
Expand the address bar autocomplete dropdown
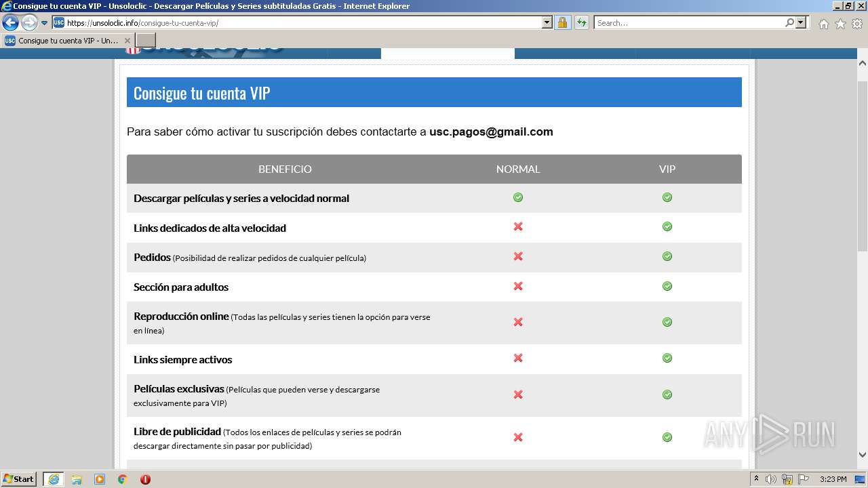[547, 23]
